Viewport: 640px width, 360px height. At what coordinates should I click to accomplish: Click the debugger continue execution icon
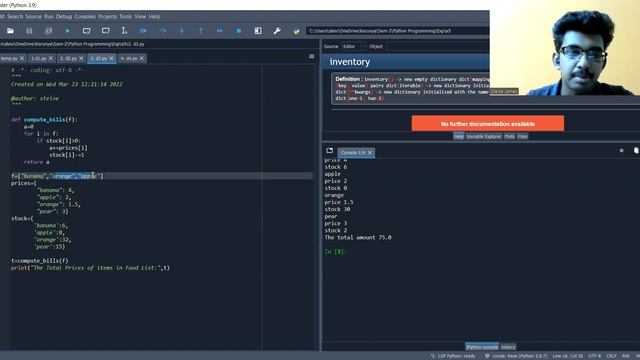coord(220,31)
